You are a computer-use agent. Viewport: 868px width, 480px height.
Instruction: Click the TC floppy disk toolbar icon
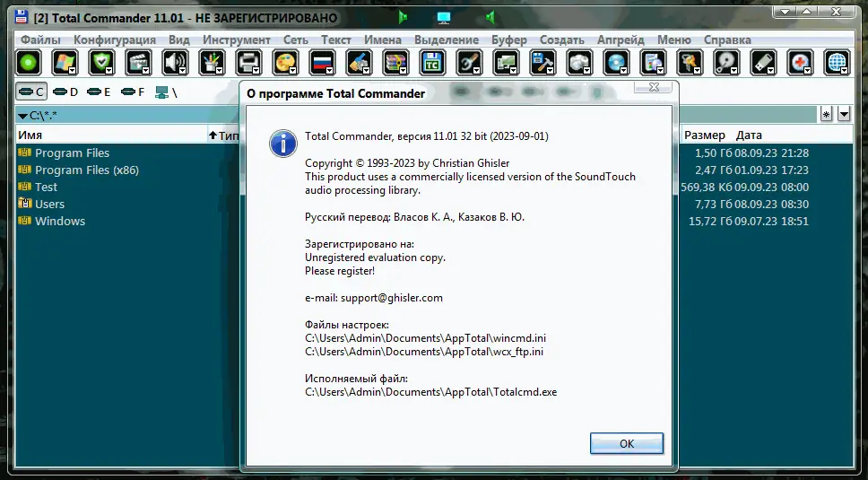tap(432, 63)
